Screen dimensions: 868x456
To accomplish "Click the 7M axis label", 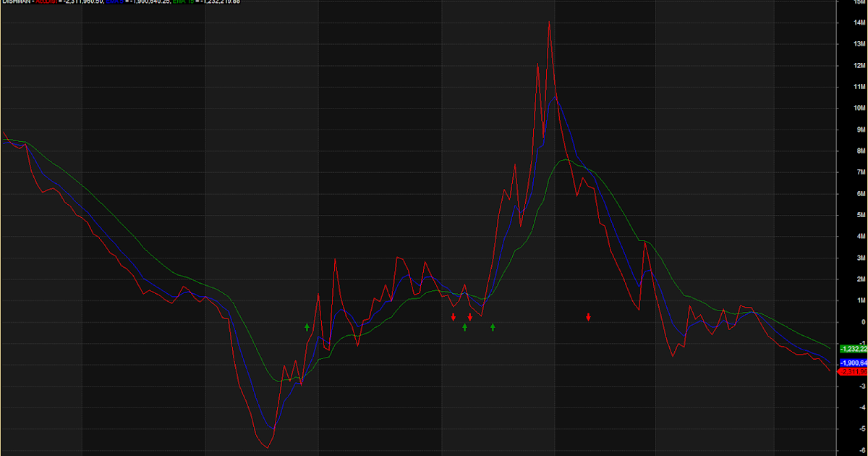I will point(861,172).
